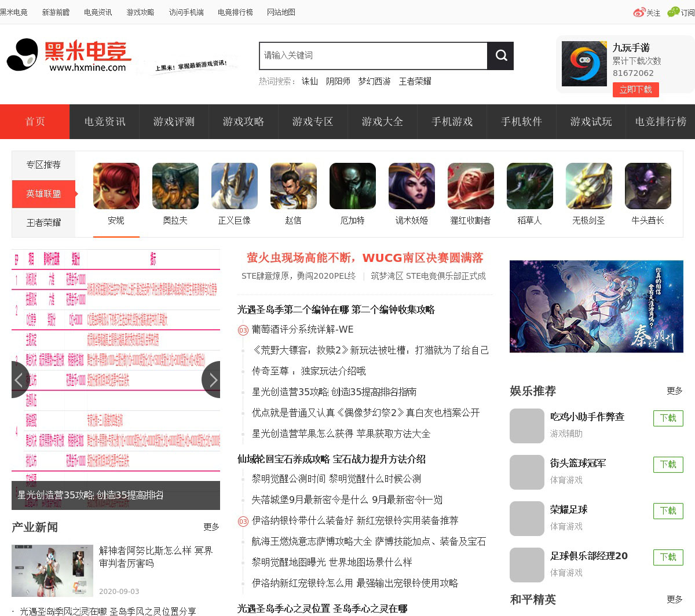This screenshot has height=616, width=695.
Task: Open 筑梦湾区 STE电竞俱乐部正式成 link
Action: pos(428,276)
